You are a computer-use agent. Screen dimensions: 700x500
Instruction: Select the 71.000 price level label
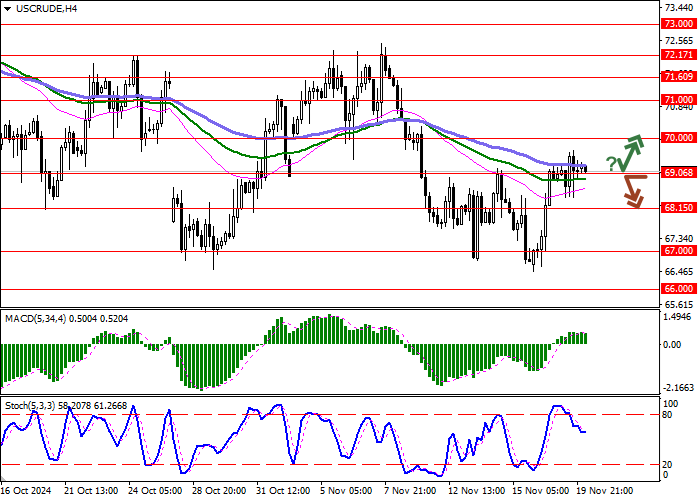tap(679, 100)
